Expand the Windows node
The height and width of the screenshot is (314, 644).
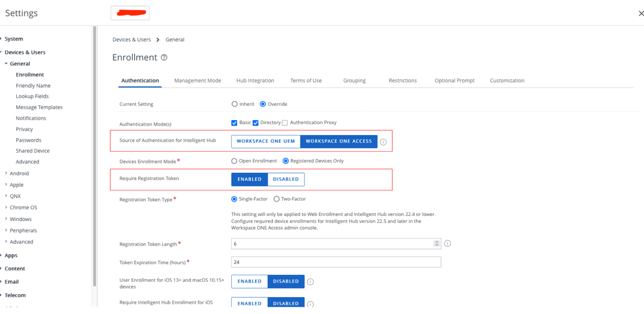(6, 219)
